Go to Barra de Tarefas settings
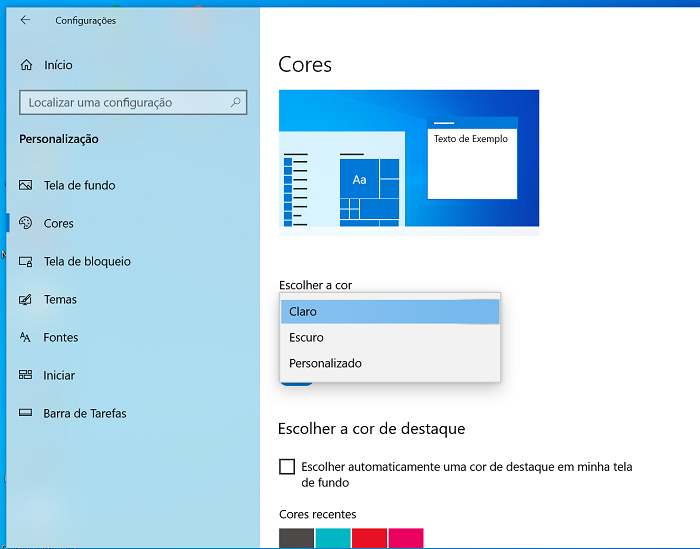The image size is (700, 549). (x=85, y=413)
